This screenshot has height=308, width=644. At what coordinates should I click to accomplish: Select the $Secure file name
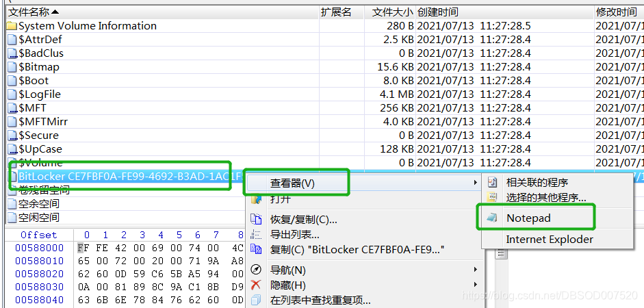click(38, 135)
